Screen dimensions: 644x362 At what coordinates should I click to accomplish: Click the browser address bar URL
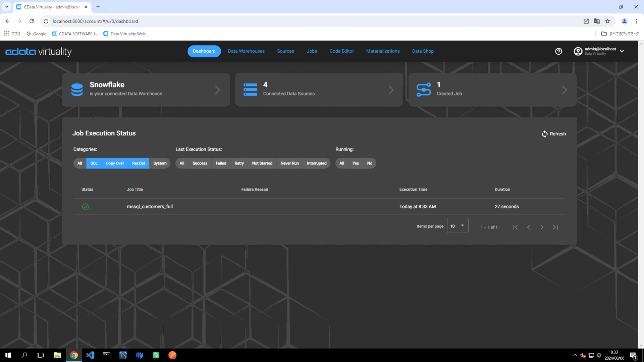point(95,21)
